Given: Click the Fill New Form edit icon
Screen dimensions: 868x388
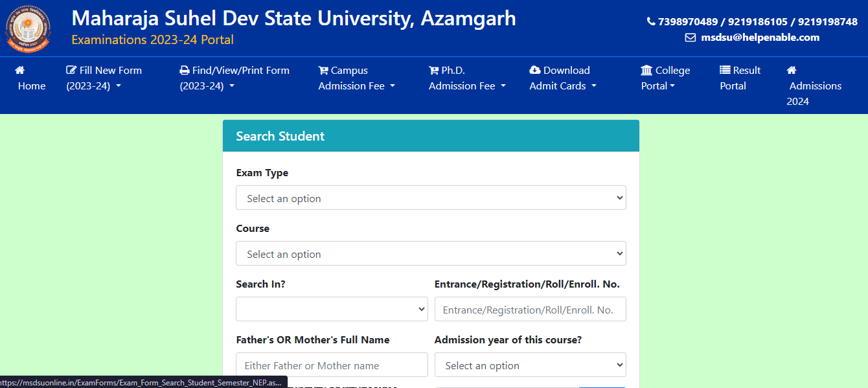Looking at the screenshot, I should click(x=71, y=70).
